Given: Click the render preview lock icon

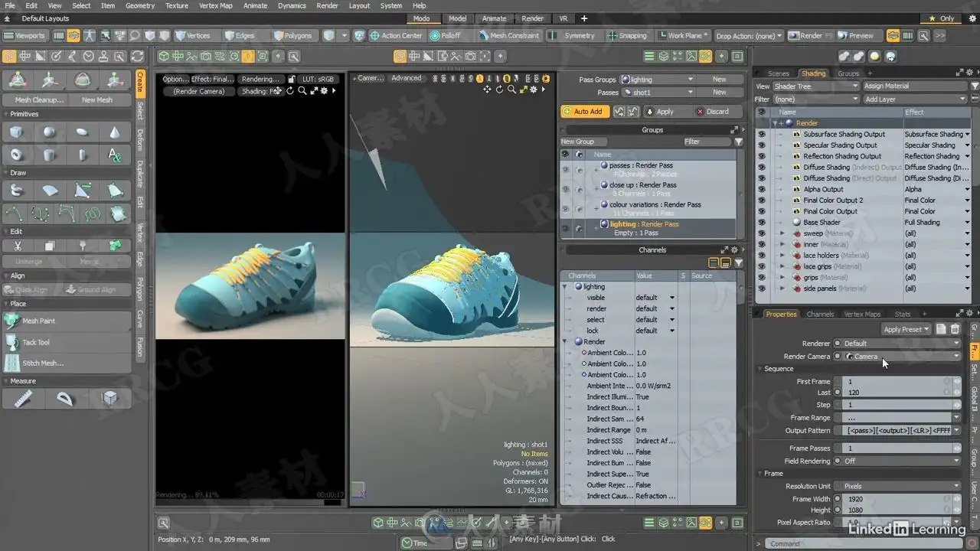Looking at the screenshot, I should click(292, 79).
